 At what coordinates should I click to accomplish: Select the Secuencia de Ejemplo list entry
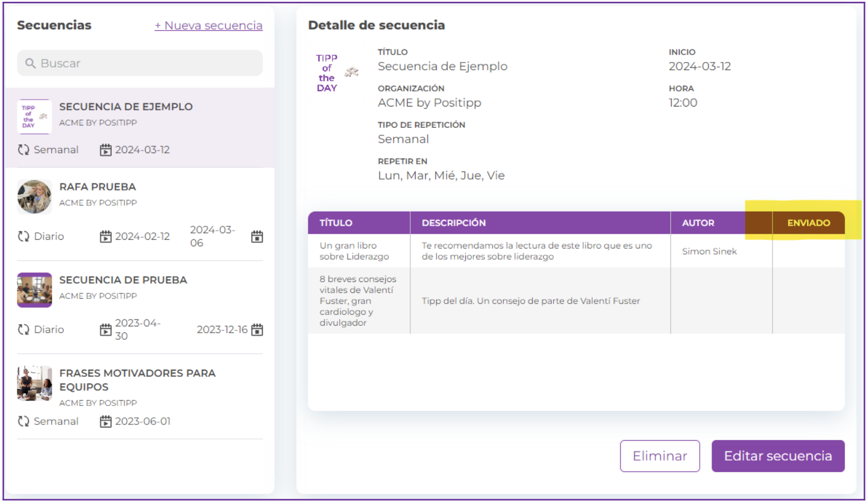pos(140,128)
